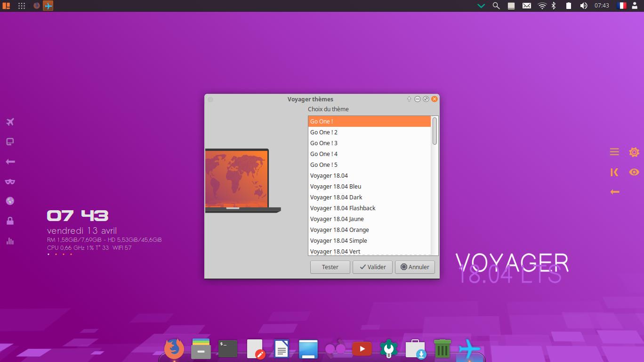Open the trash bin in the dock
The height and width of the screenshot is (362, 644).
(443, 349)
